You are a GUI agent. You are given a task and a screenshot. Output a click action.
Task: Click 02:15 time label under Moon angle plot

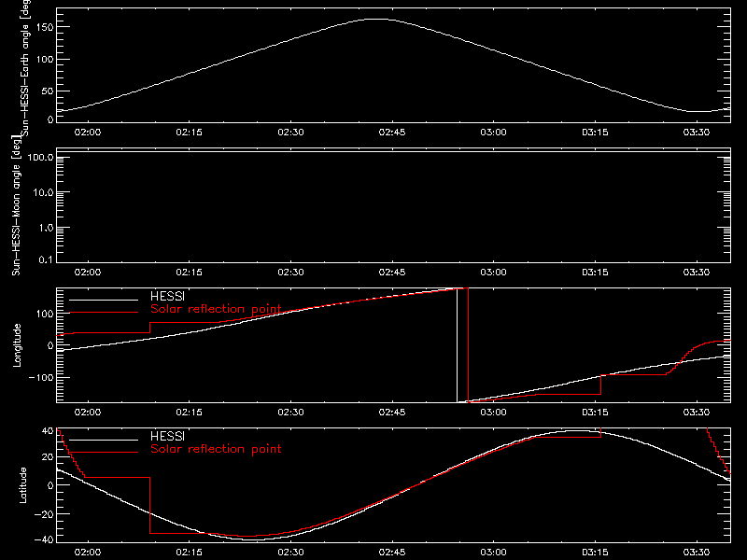tap(190, 273)
